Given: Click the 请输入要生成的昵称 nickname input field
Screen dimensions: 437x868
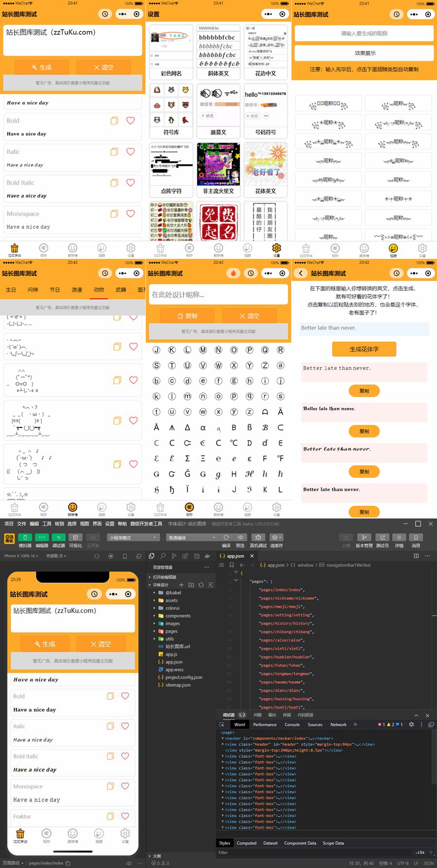Looking at the screenshot, I should [364, 33].
